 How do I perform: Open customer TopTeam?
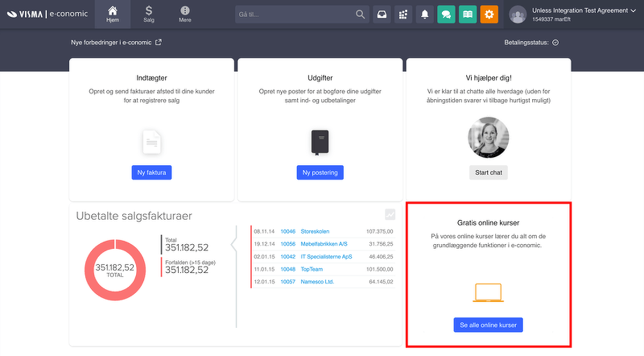tap(312, 269)
